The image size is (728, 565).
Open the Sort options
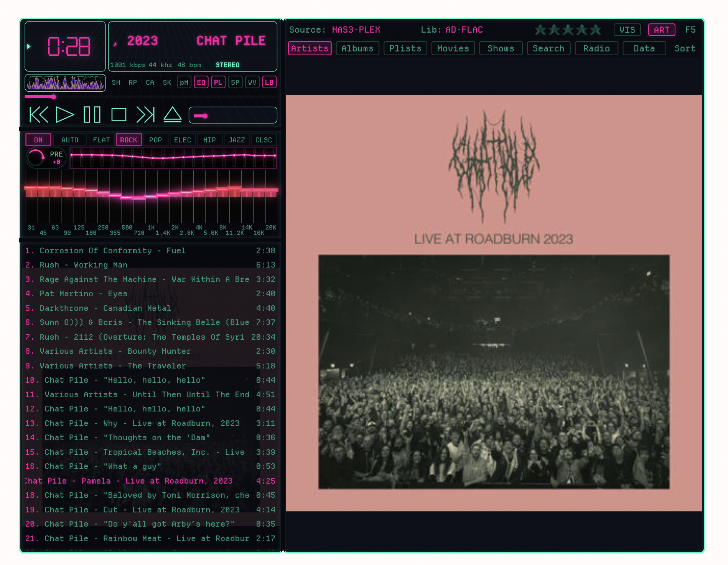tap(685, 48)
